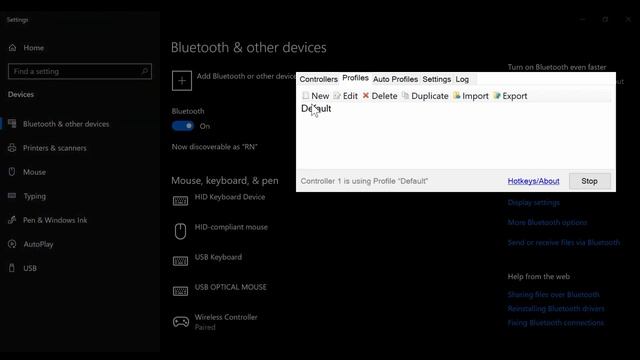Click the Add Bluetooth or other device label

(x=246, y=76)
